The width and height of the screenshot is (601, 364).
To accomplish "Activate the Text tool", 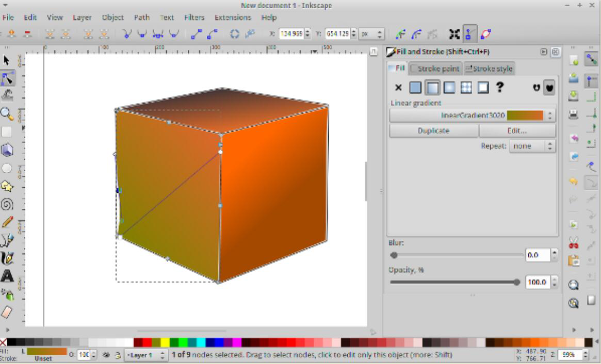I will coord(7,276).
